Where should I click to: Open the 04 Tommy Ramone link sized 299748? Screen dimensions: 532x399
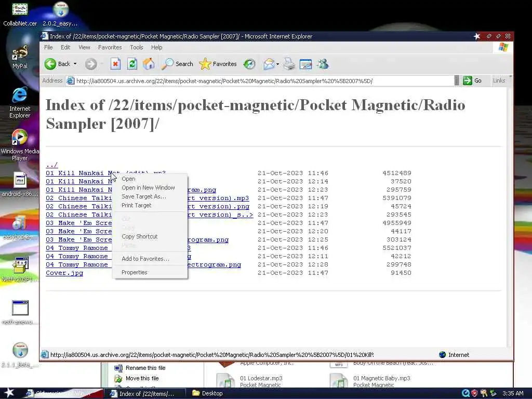point(77,264)
